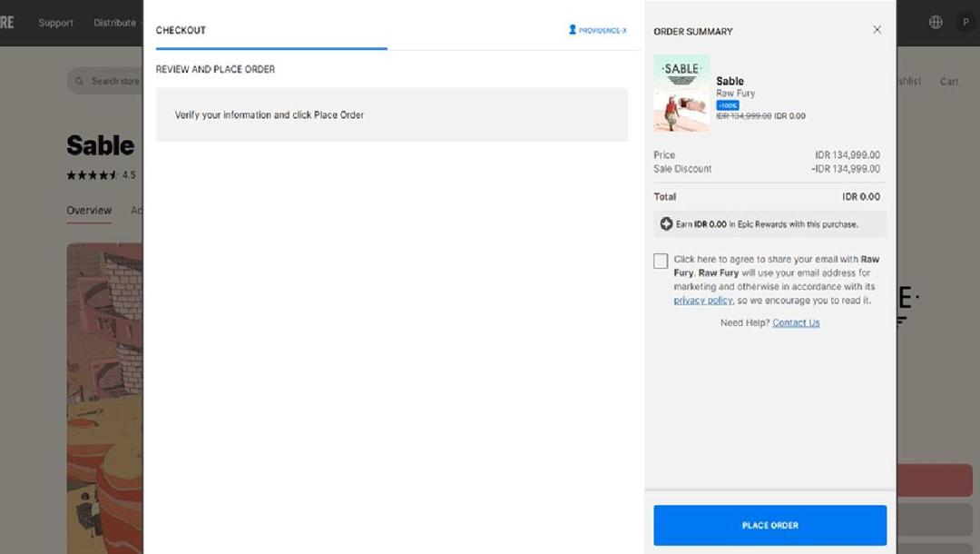Click the -100% discount badge
Viewport: 980px width, 554px height.
728,105
